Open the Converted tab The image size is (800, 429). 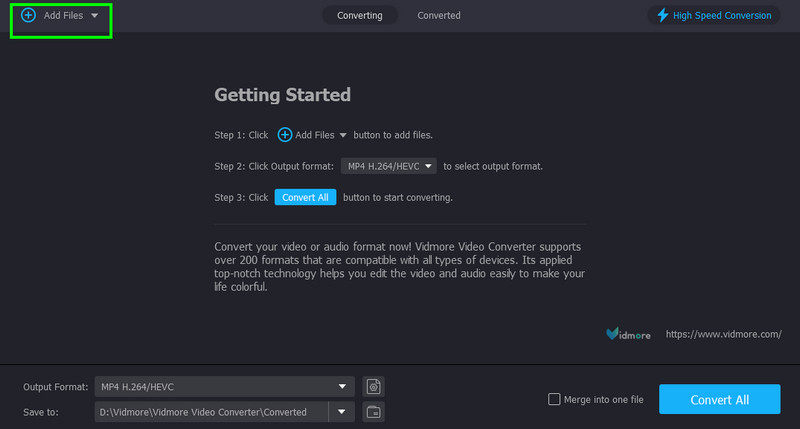click(439, 15)
